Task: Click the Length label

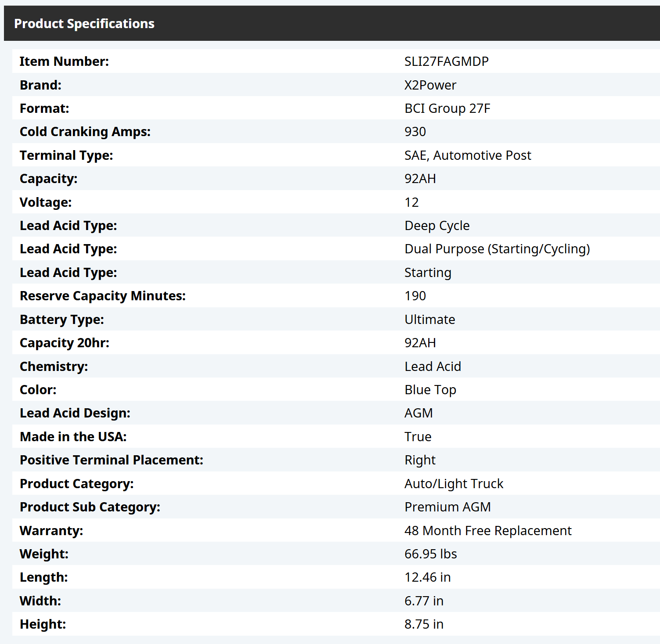Action: tap(44, 577)
